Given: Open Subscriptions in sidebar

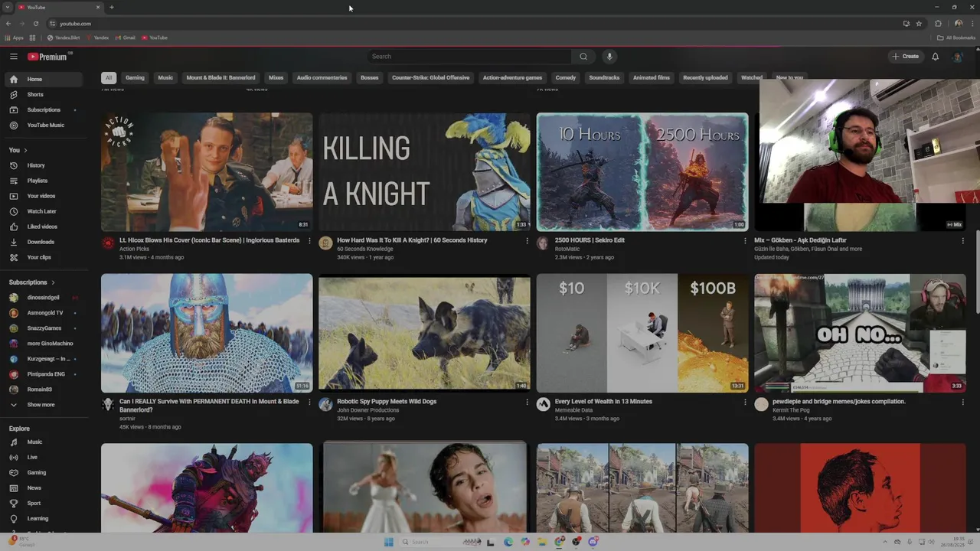Looking at the screenshot, I should pyautogui.click(x=43, y=109).
